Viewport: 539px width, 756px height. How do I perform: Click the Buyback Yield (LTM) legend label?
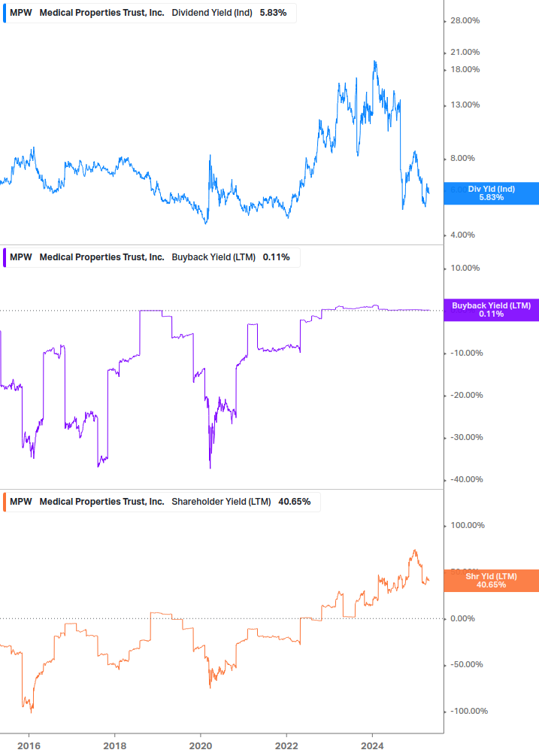tap(213, 257)
